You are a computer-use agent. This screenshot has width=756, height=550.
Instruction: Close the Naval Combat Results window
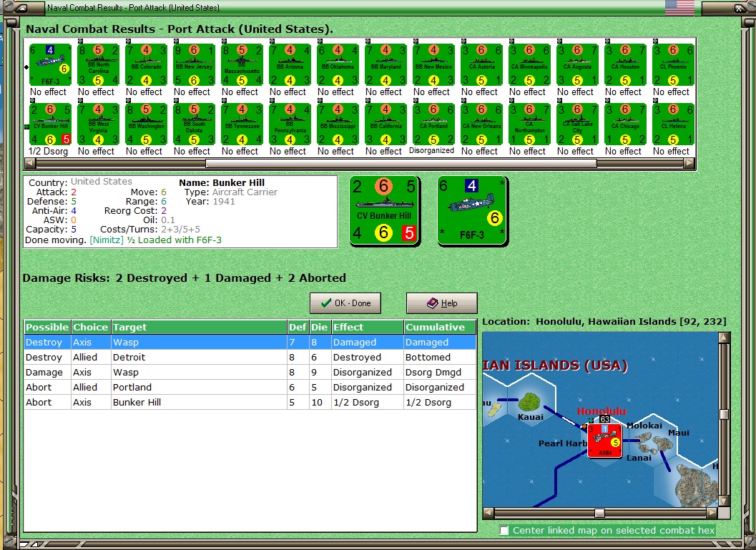(738, 8)
